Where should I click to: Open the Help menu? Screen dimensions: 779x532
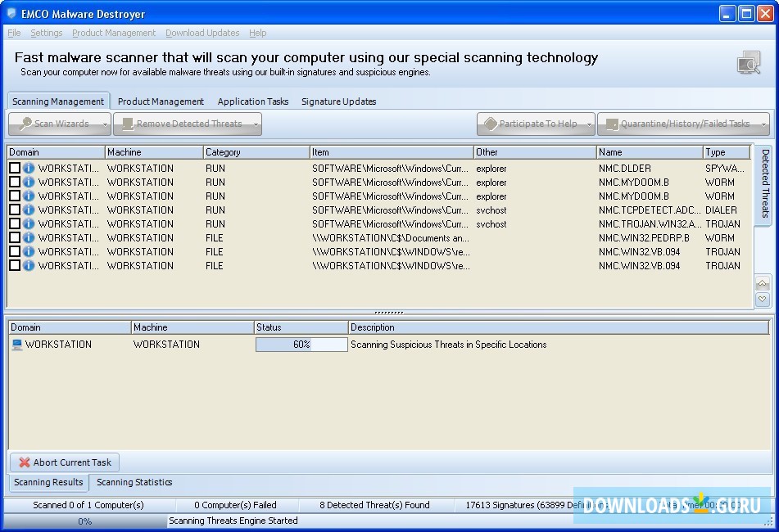point(257,33)
